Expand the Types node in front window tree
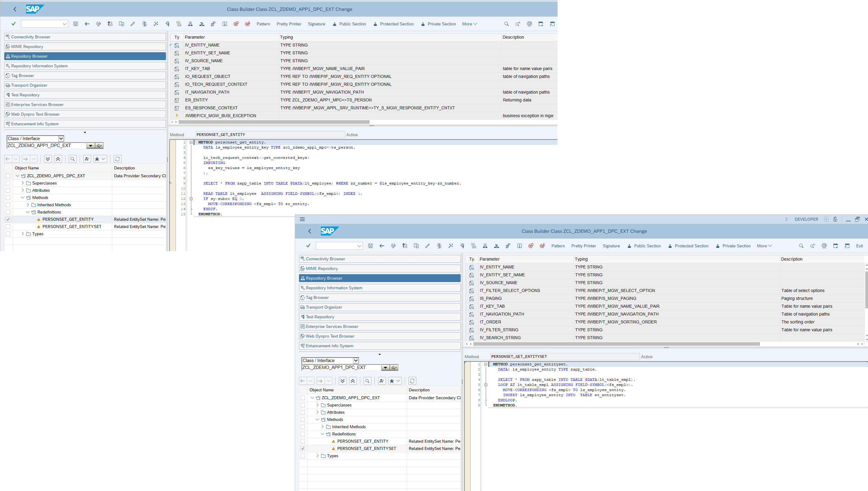Screen dimensions: 868x491 317,456
